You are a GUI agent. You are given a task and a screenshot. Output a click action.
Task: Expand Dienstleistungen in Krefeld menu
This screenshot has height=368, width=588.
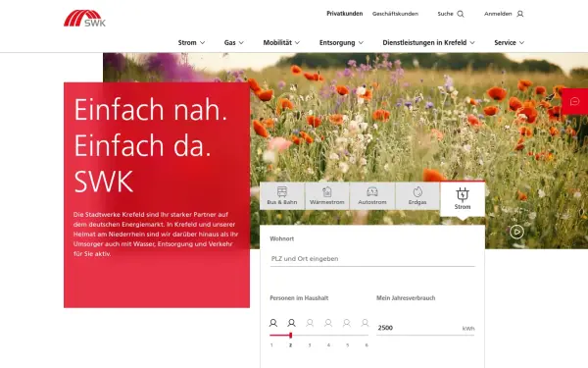point(428,43)
